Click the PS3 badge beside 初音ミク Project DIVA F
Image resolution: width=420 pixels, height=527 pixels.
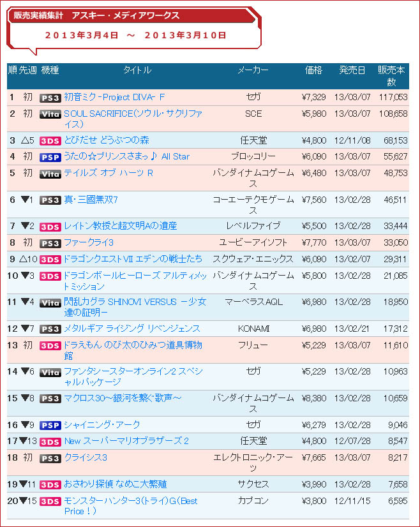50,98
